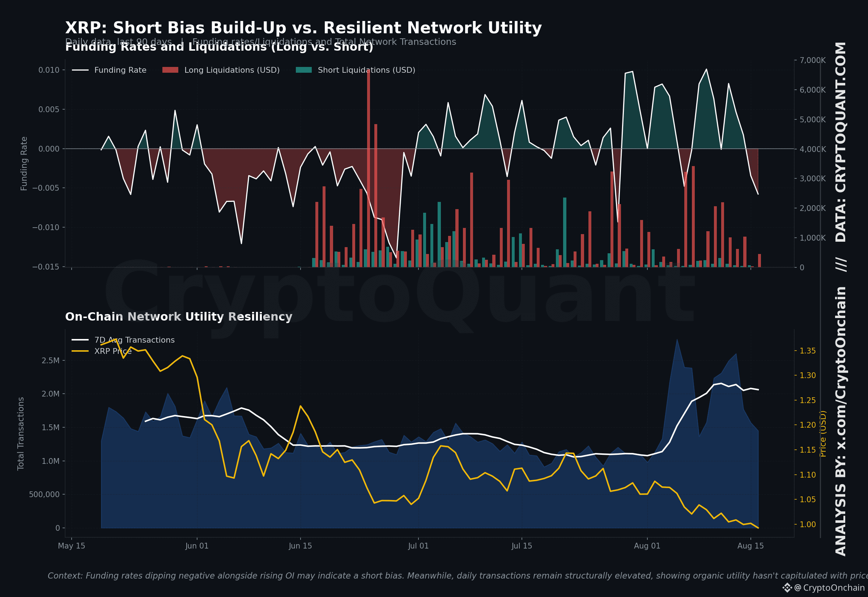Click the "Funding Rates and Liquidations" panel heading
Viewport: 868px width, 597px height.
pyautogui.click(x=219, y=47)
